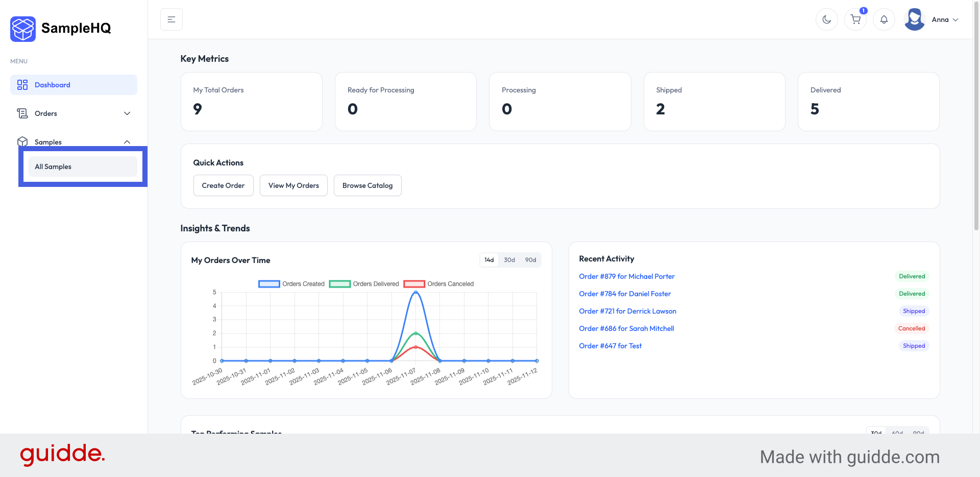Image resolution: width=980 pixels, height=477 pixels.
Task: Toggle Orders Canceled series in legend
Action: [x=414, y=284]
